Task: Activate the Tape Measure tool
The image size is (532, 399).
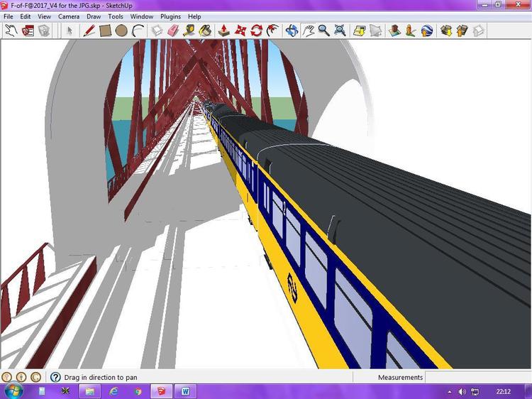Action: [x=189, y=31]
